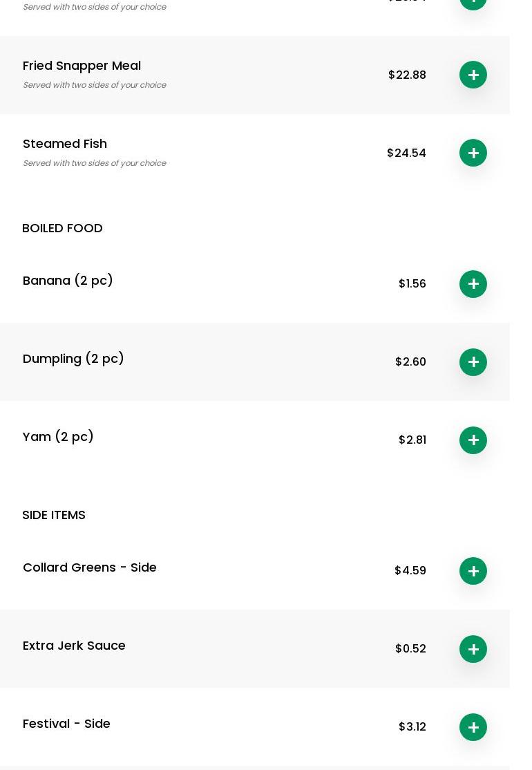
Task: Add Festival side to order
Action: click(473, 727)
